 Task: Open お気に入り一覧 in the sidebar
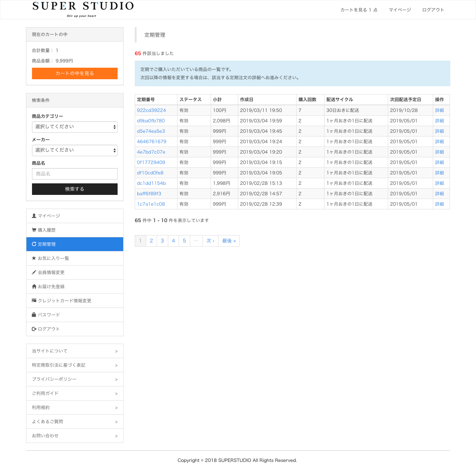click(x=75, y=258)
